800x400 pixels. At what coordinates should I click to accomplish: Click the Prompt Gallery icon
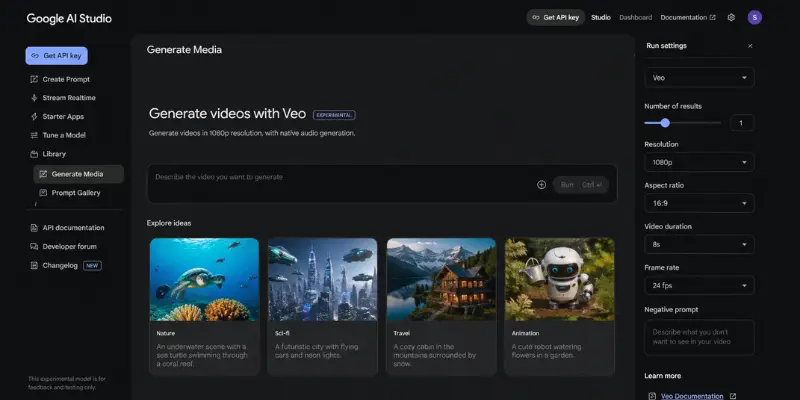click(43, 193)
